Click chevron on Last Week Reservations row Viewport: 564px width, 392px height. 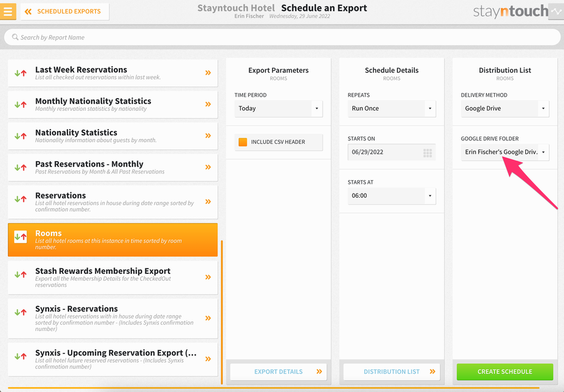pyautogui.click(x=208, y=72)
